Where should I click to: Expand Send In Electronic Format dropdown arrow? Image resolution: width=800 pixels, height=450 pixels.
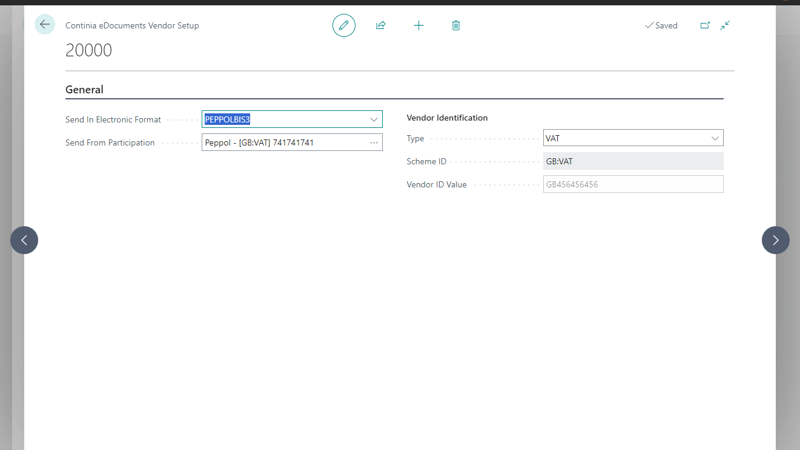click(x=374, y=120)
